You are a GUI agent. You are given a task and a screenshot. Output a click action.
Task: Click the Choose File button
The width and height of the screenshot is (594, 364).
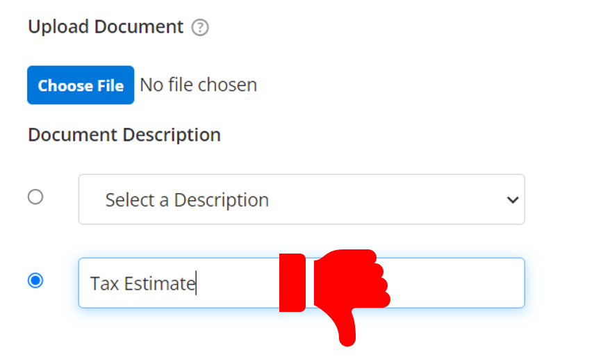[81, 85]
